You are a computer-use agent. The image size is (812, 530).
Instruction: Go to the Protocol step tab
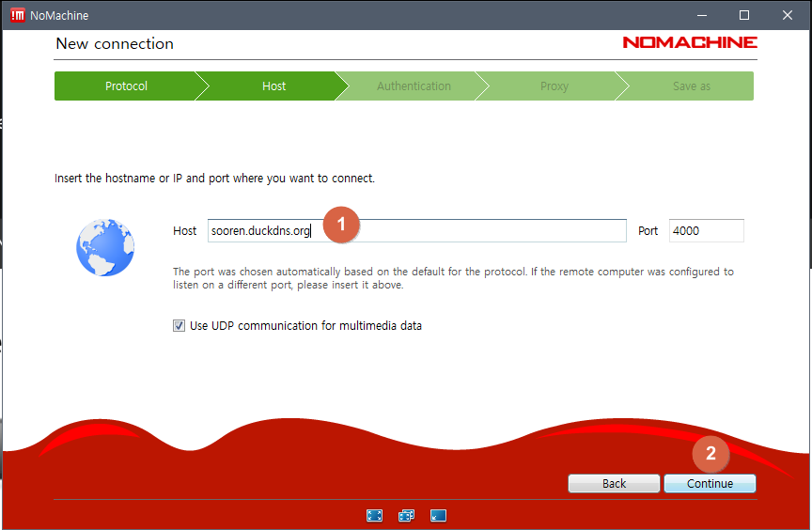(x=126, y=86)
